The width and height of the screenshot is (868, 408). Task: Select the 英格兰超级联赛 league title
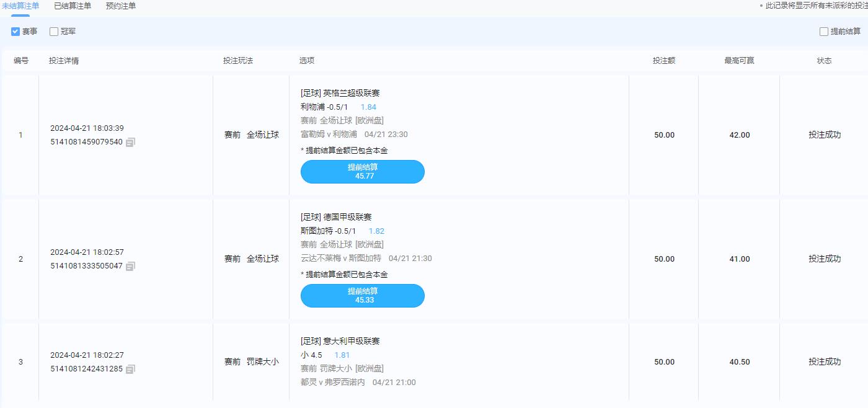tap(352, 93)
